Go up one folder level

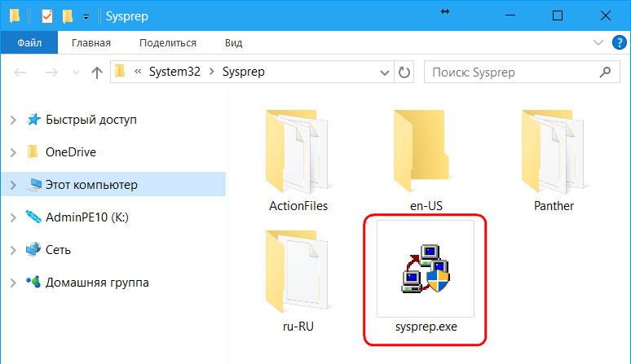point(96,72)
